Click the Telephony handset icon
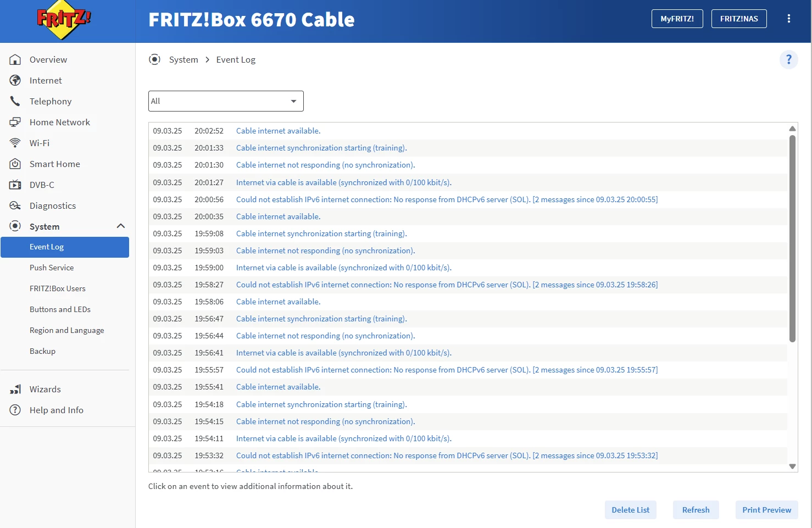Screen dimensions: 812x528 pos(15,102)
